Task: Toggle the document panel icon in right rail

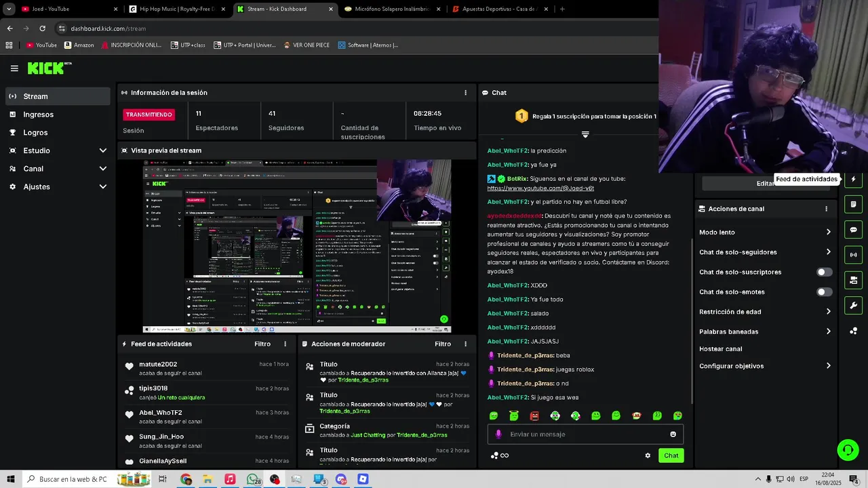Action: pyautogui.click(x=853, y=205)
